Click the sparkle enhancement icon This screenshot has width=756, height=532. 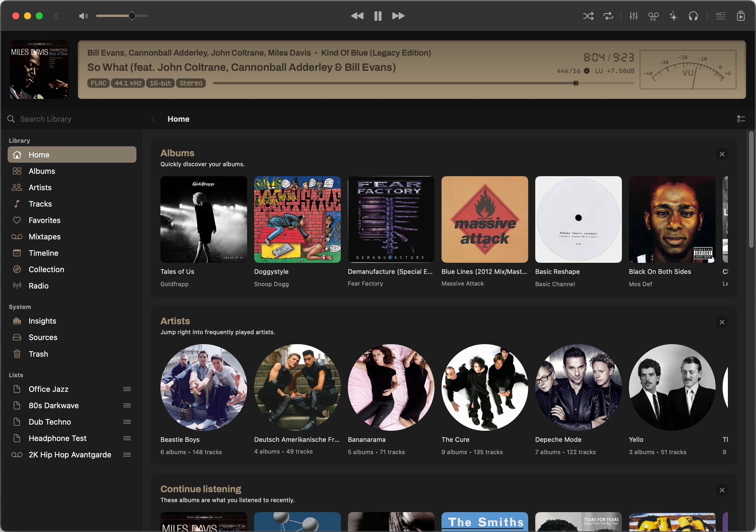click(x=673, y=16)
